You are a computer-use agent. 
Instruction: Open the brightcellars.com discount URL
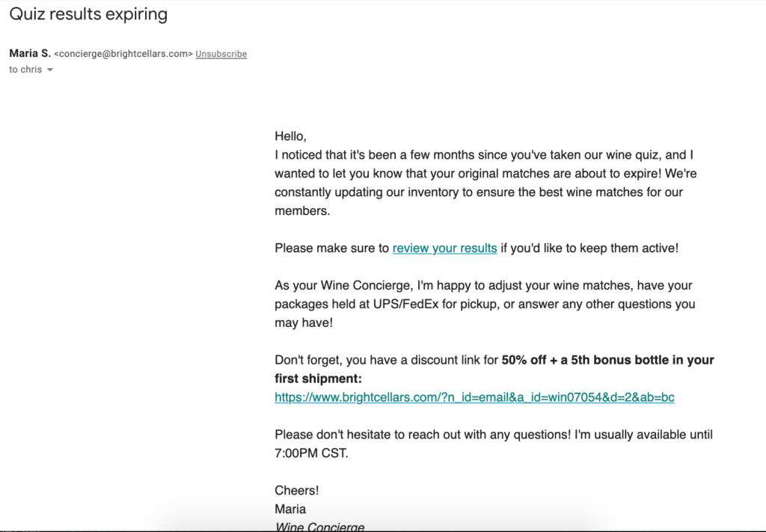pyautogui.click(x=474, y=397)
